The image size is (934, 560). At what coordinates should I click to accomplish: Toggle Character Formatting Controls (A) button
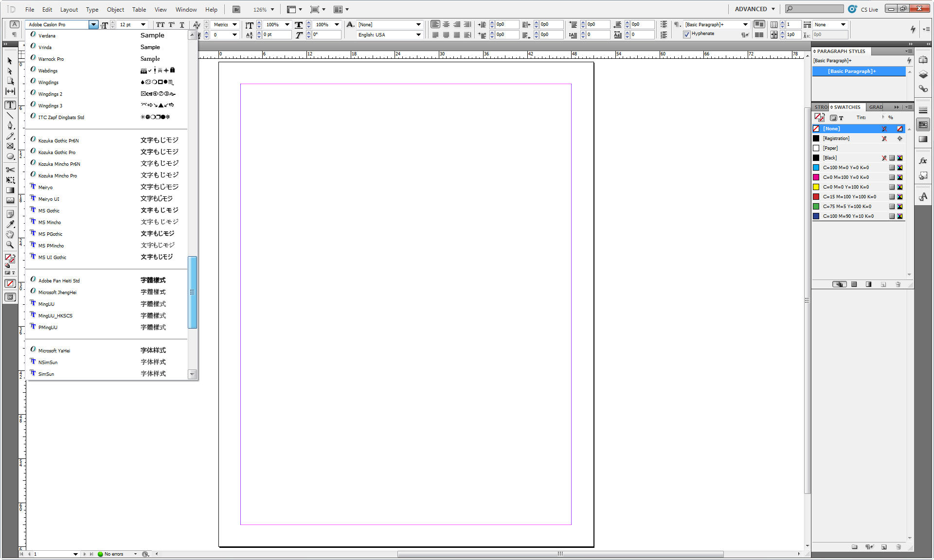click(15, 24)
